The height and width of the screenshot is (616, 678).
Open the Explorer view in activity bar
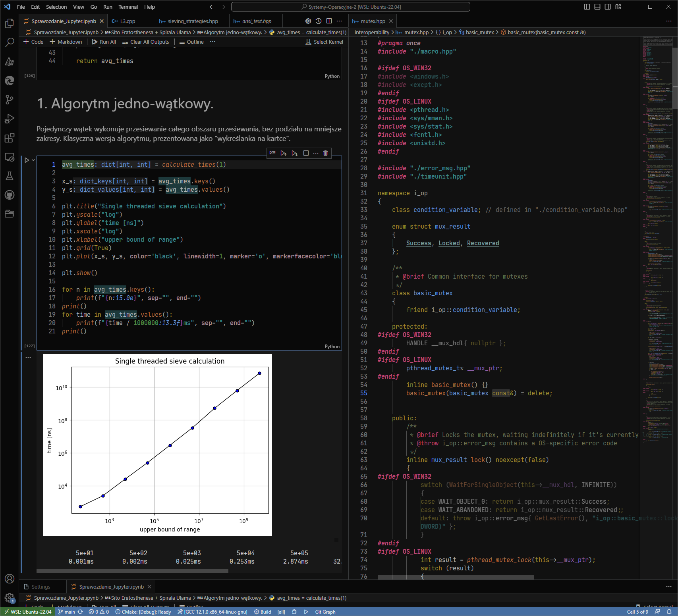(x=10, y=23)
